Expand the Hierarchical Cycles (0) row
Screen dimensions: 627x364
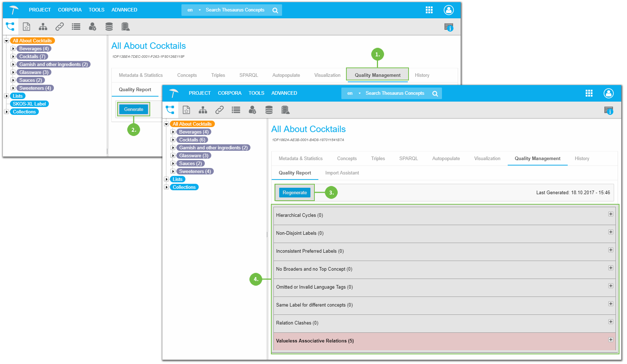click(x=610, y=214)
